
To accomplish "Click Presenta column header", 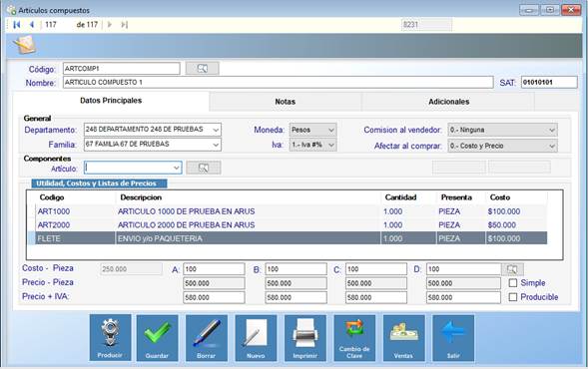I will click(x=456, y=197).
